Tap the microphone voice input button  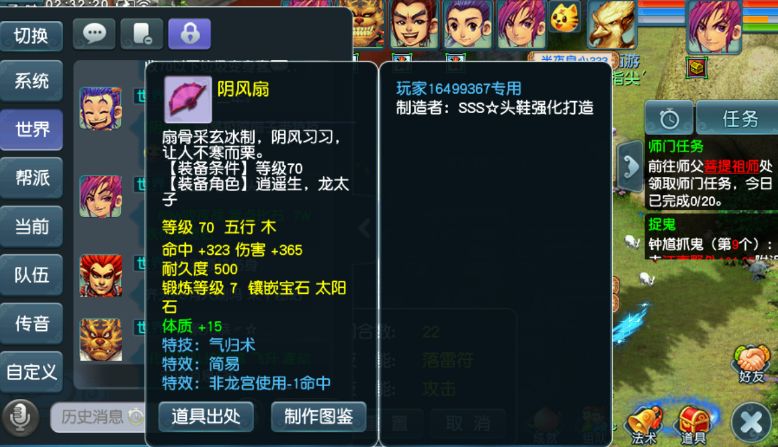click(20, 417)
